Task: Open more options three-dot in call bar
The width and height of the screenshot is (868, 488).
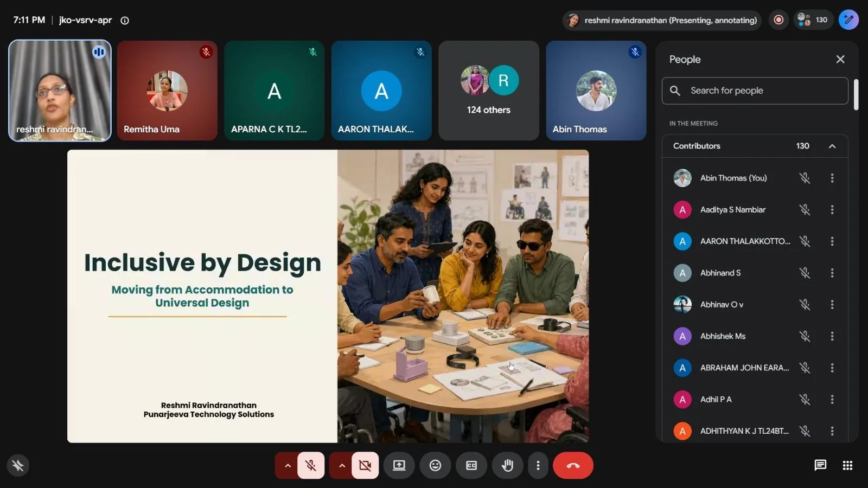Action: [538, 465]
